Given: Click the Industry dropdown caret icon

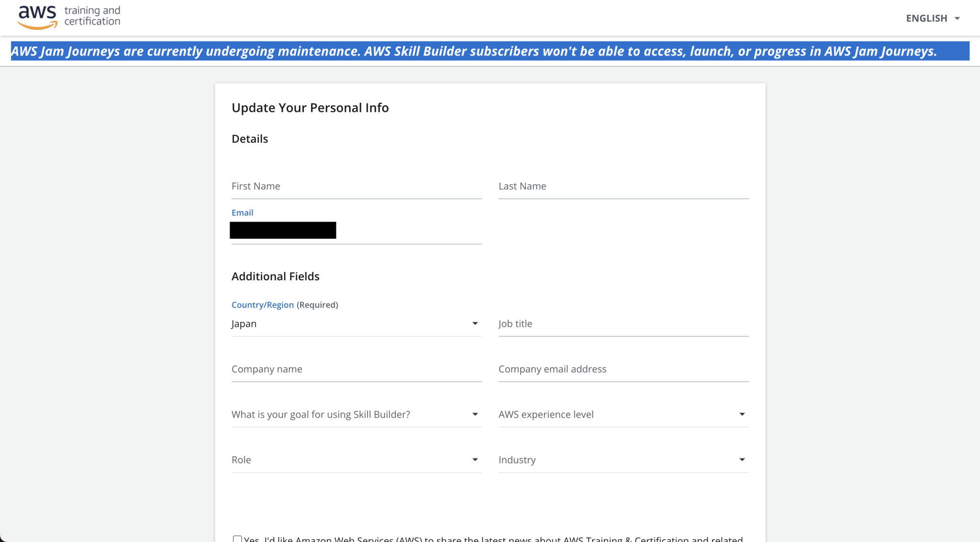Looking at the screenshot, I should [x=742, y=460].
